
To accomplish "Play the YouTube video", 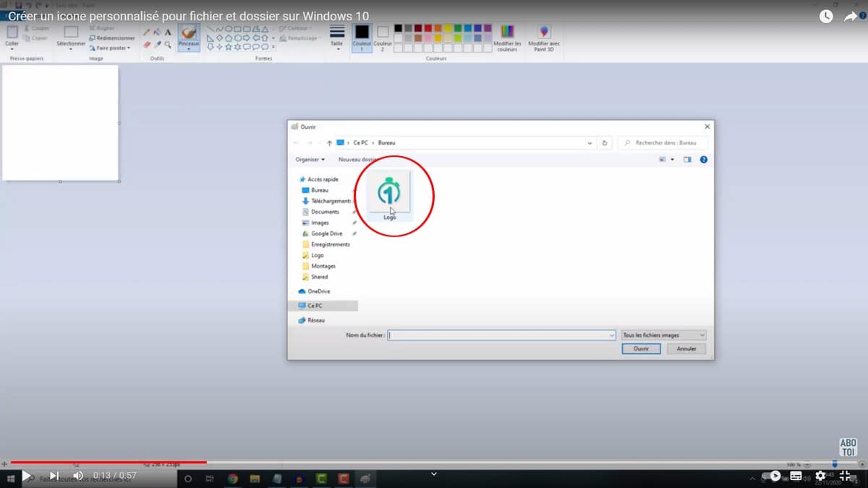I will [27, 476].
